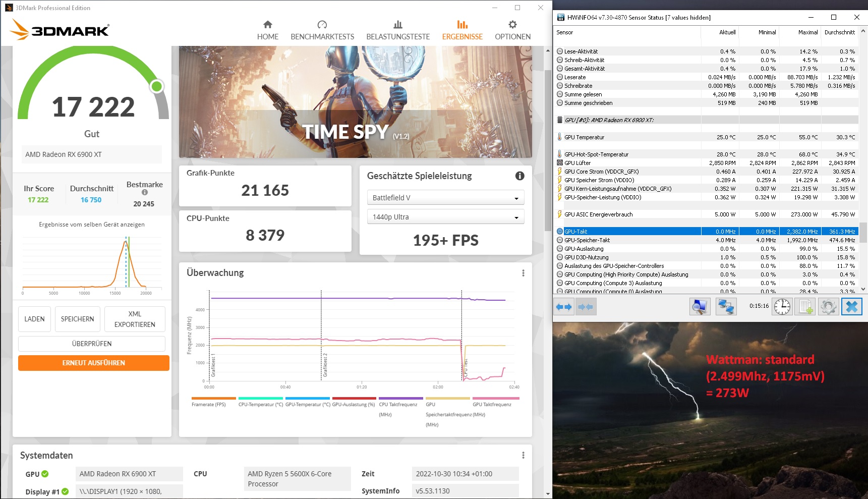Click the Ergebnisse vom selben Gerät anzeigen link
Viewport: 868px width, 499px height.
pyautogui.click(x=92, y=225)
